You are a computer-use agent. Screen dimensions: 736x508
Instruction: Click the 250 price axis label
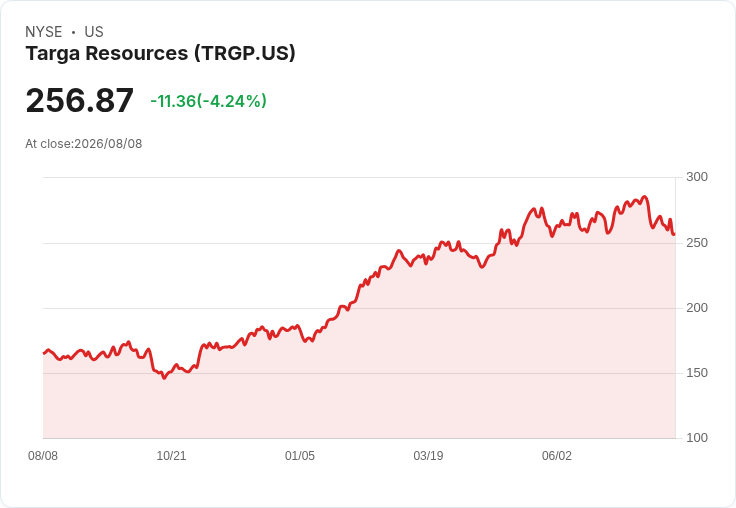tap(697, 243)
